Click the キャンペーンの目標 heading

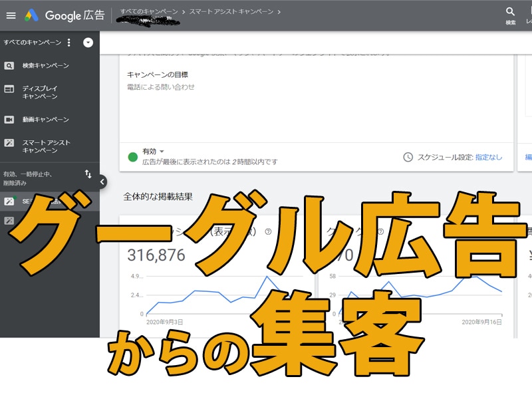158,74
